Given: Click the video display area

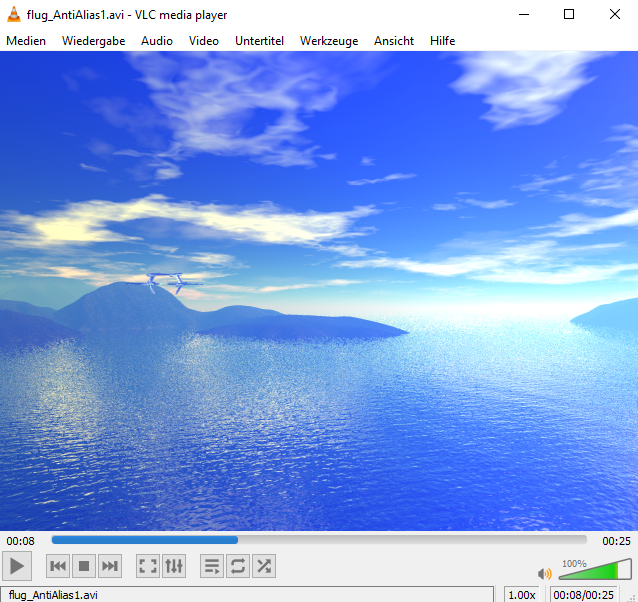Looking at the screenshot, I should [x=319, y=291].
